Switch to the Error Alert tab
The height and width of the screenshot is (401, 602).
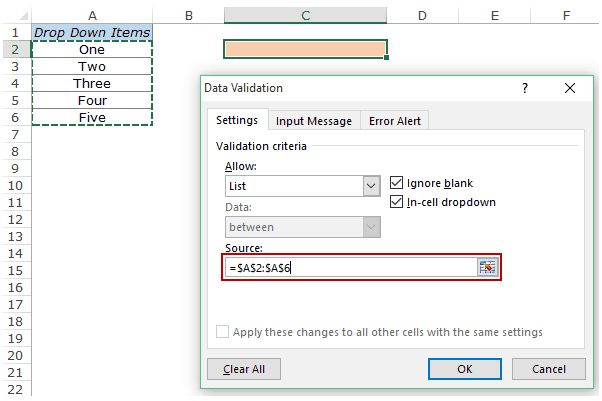[x=395, y=121]
